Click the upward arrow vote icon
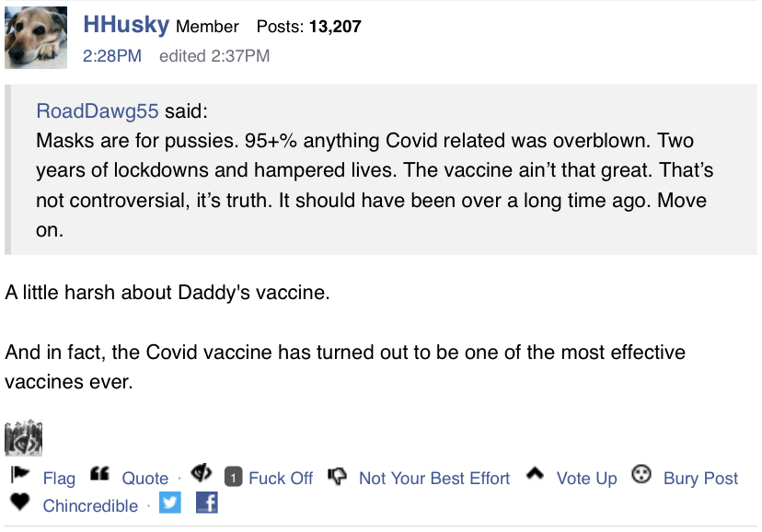The width and height of the screenshot is (762, 532). (x=535, y=473)
